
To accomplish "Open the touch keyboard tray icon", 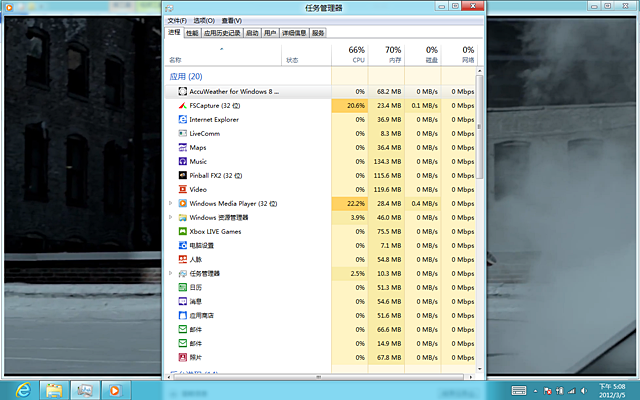I will [519, 391].
